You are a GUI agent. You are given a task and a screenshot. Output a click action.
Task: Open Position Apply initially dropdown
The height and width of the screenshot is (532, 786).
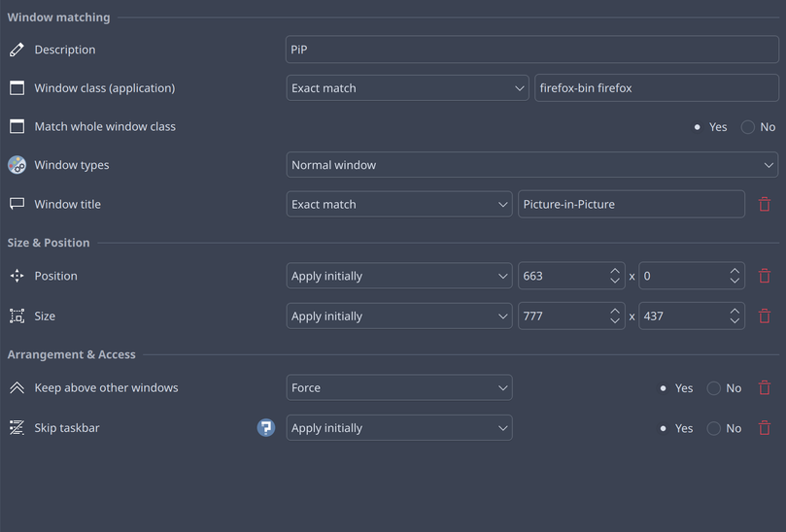click(398, 276)
